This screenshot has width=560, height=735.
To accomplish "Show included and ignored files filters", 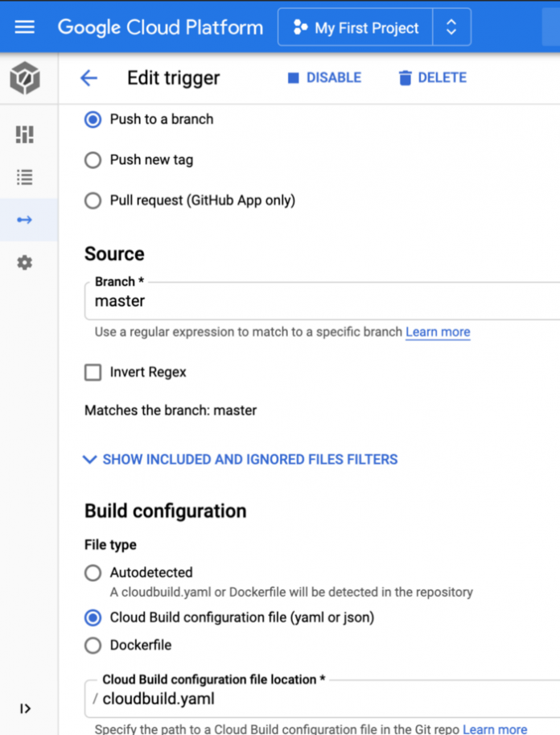I will [241, 459].
